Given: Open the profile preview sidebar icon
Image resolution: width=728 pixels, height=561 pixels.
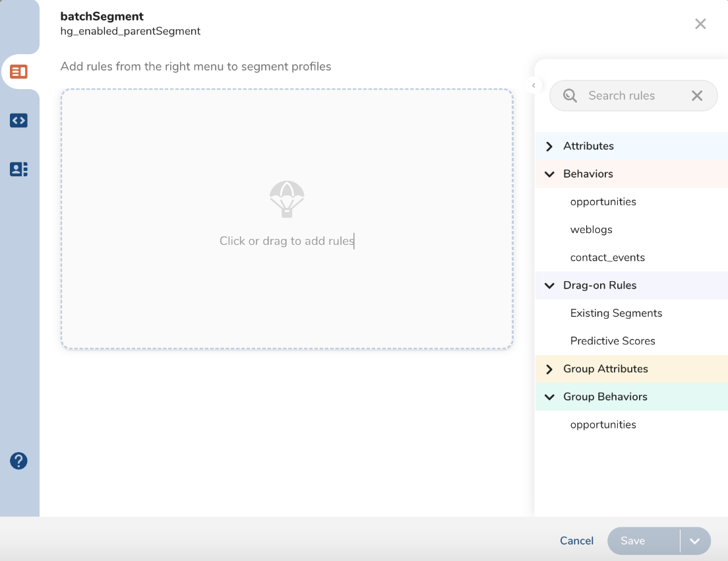Looking at the screenshot, I should 18,170.
